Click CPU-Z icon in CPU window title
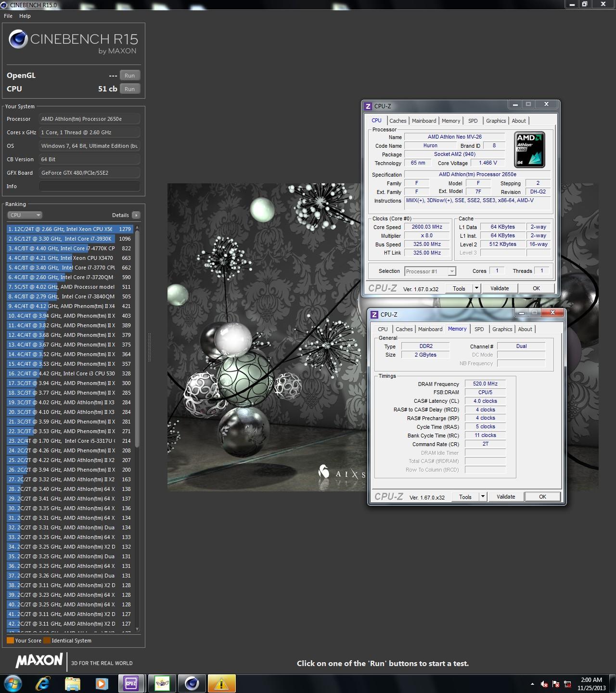Viewport: 616px width, 693px height. pos(368,106)
